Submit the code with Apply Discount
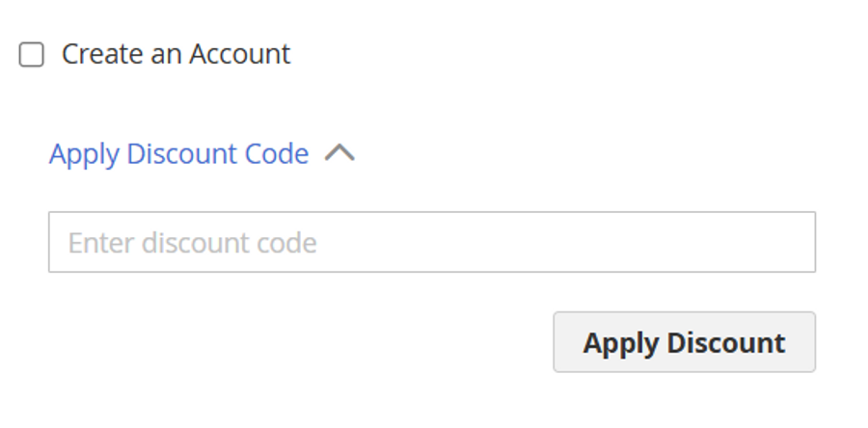The width and height of the screenshot is (868, 428). (684, 342)
